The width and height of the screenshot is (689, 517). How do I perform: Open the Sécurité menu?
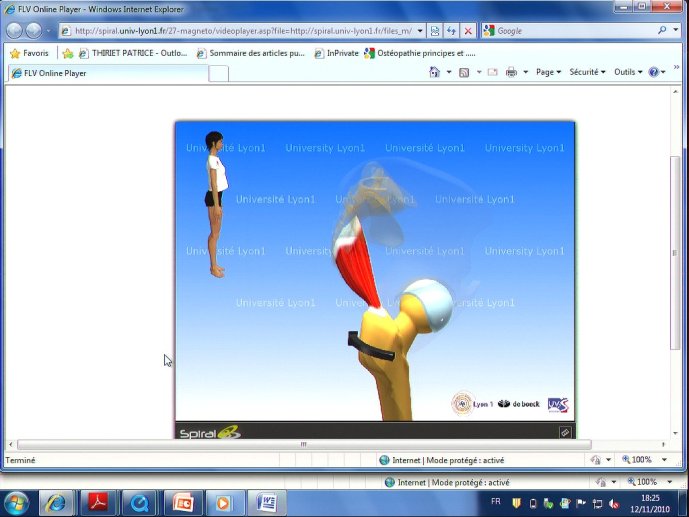[587, 72]
